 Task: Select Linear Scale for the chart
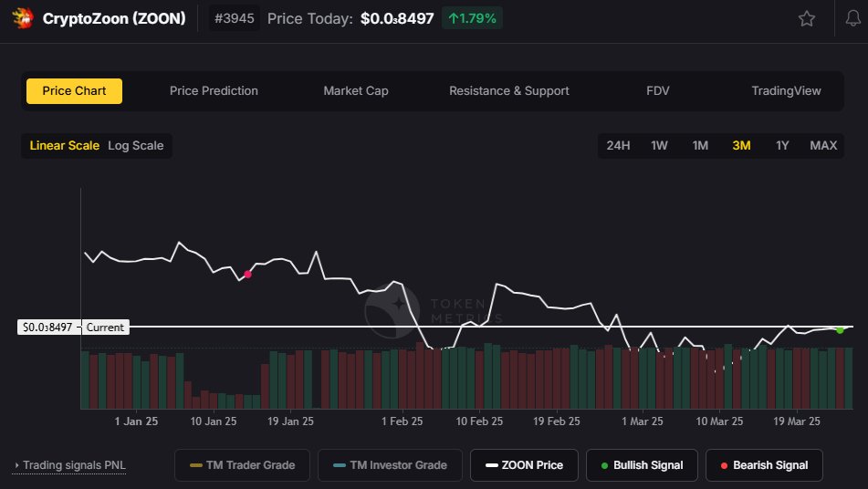64,145
